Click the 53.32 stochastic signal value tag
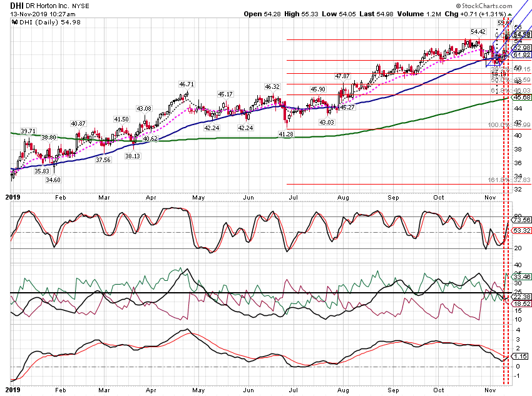The image size is (532, 396). pyautogui.click(x=521, y=231)
